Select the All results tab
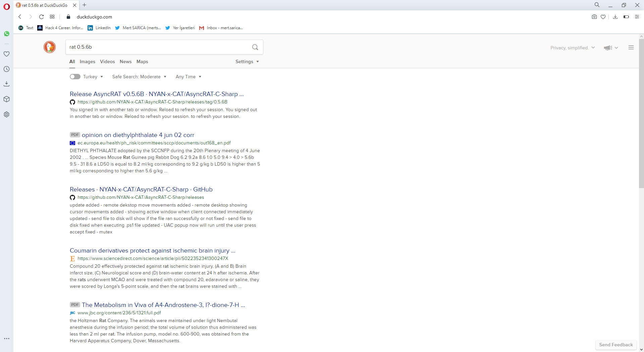Viewport: 644px width, 352px height. [72, 61]
